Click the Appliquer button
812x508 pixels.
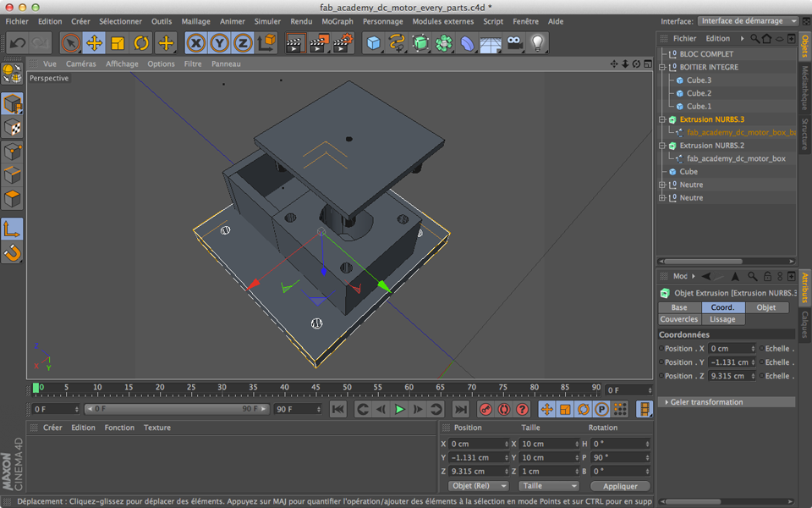pyautogui.click(x=621, y=486)
